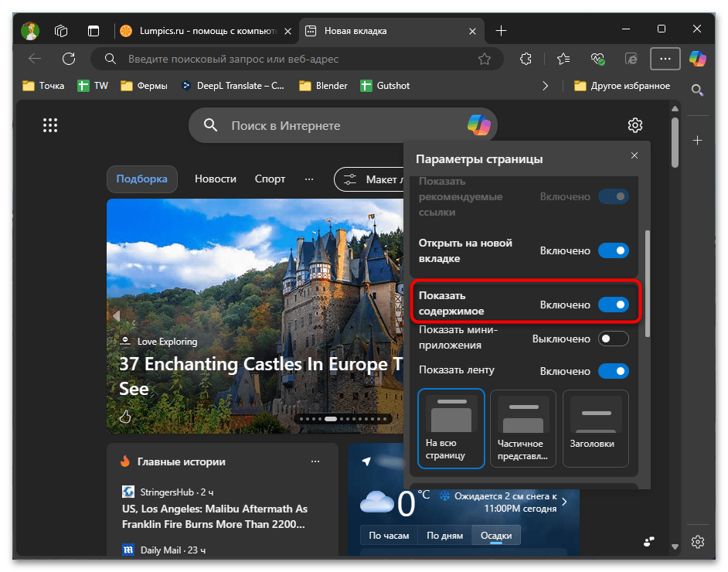
Task: Click the sidebar search magnifier icon
Action: point(697,90)
